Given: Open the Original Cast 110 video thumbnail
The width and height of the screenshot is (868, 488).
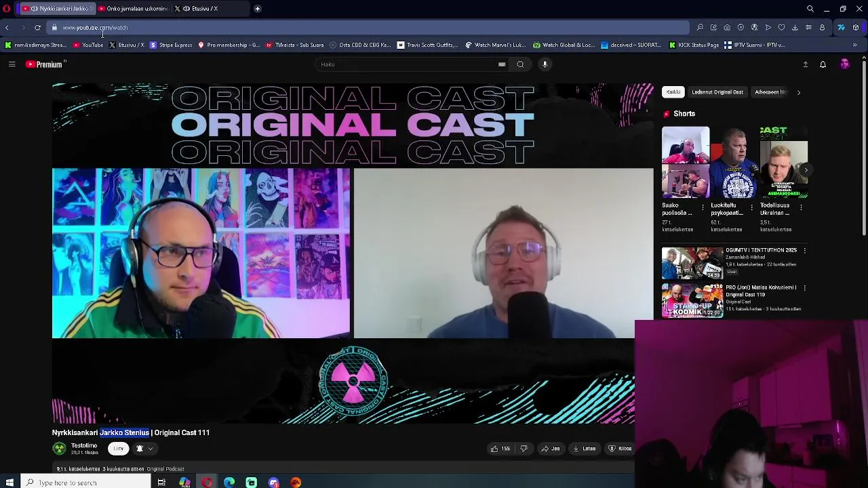Looking at the screenshot, I should click(692, 301).
